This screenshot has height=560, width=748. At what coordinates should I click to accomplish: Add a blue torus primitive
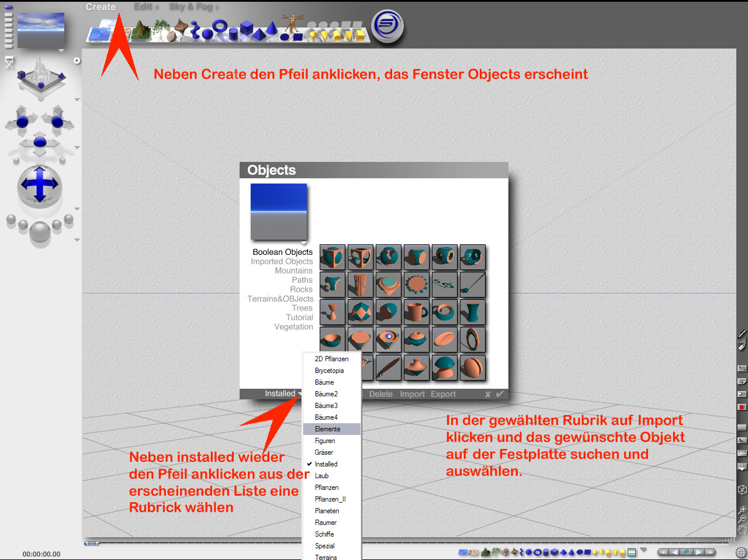pyautogui.click(x=220, y=26)
